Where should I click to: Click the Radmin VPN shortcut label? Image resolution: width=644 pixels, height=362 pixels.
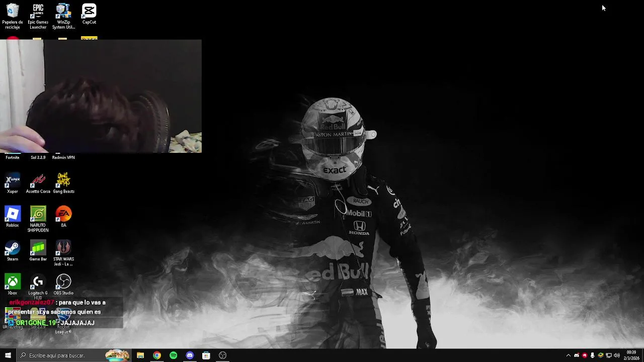coord(63,157)
